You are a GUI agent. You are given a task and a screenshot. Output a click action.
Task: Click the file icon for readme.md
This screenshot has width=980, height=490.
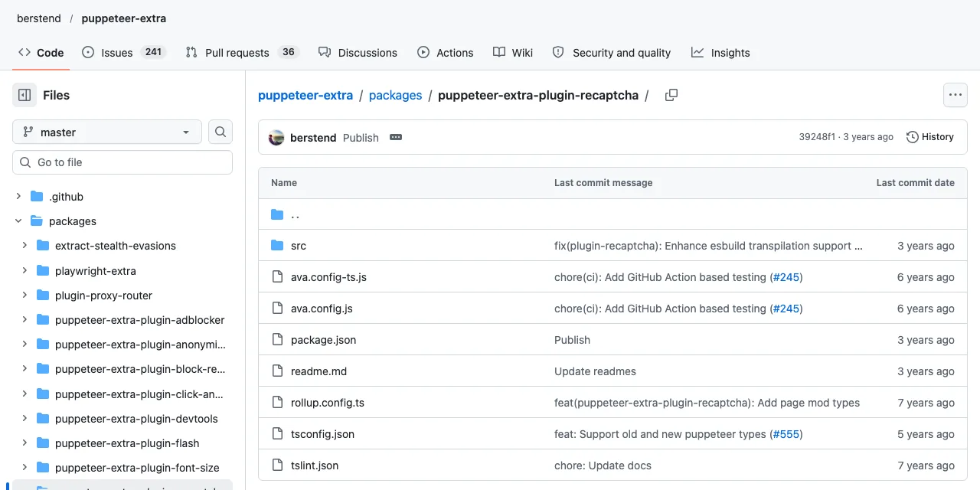pos(277,371)
